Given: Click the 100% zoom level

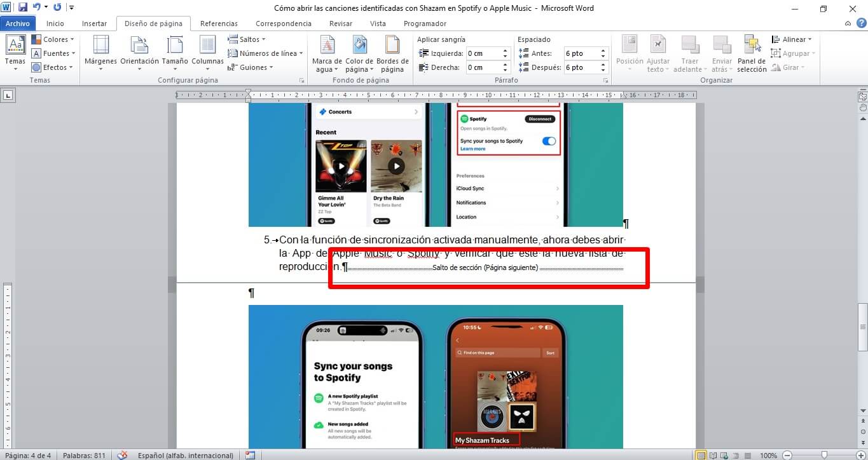Looking at the screenshot, I should [768, 456].
